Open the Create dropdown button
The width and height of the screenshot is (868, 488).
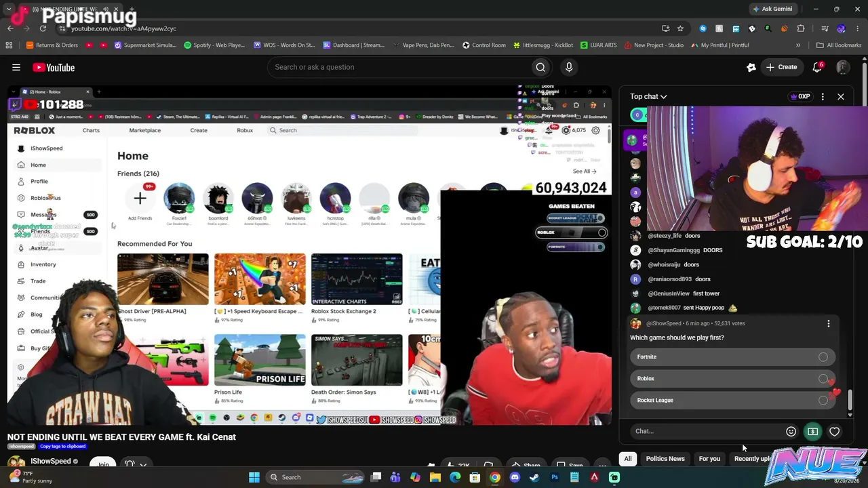(781, 67)
